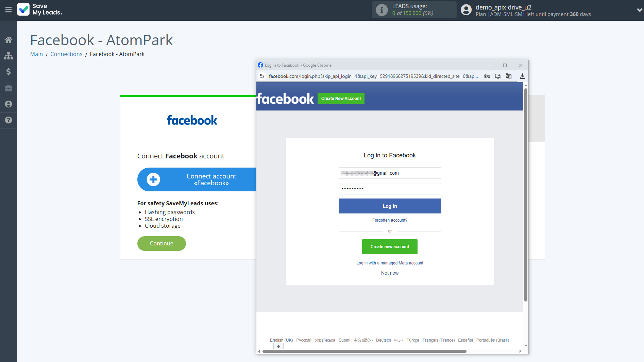Click the Main breadcrumb link
Image resolution: width=644 pixels, height=362 pixels.
[36, 54]
